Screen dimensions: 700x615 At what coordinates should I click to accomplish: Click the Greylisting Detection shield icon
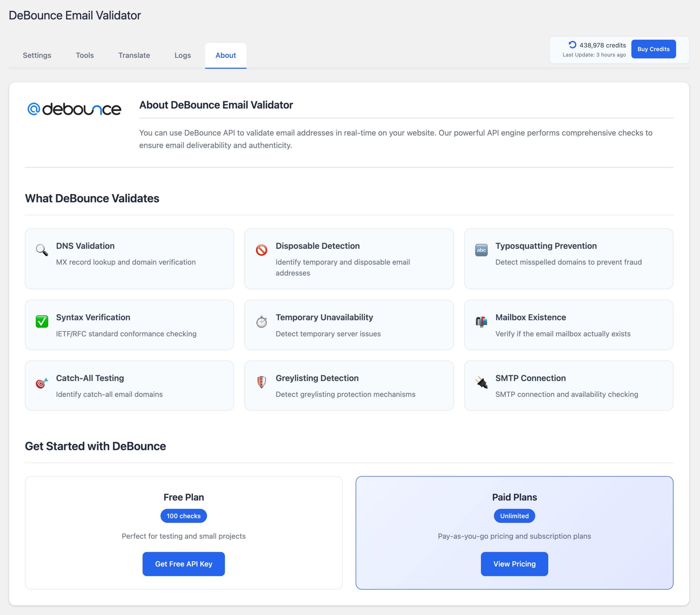(x=261, y=382)
